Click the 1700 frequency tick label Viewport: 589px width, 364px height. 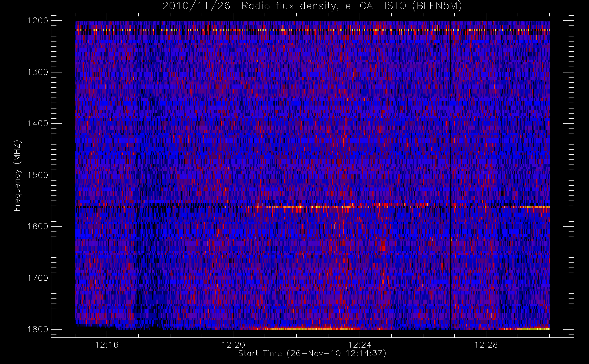(38, 278)
